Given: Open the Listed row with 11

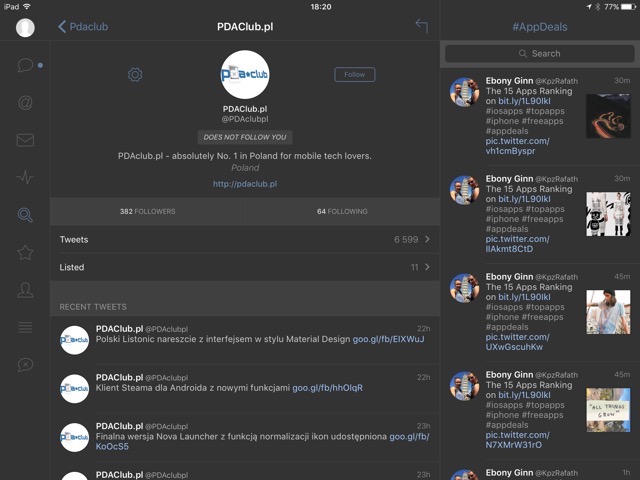Looking at the screenshot, I should pyautogui.click(x=245, y=267).
